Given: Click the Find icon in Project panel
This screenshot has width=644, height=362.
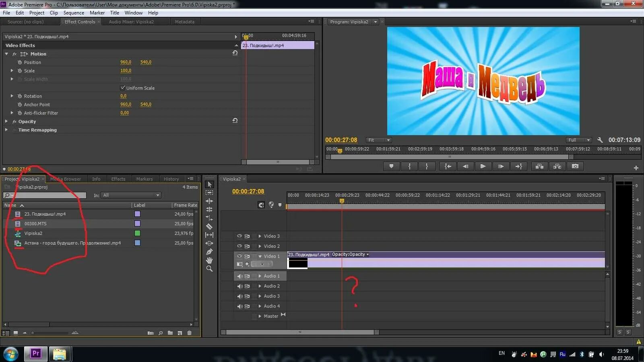Looking at the screenshot, I should tap(161, 333).
